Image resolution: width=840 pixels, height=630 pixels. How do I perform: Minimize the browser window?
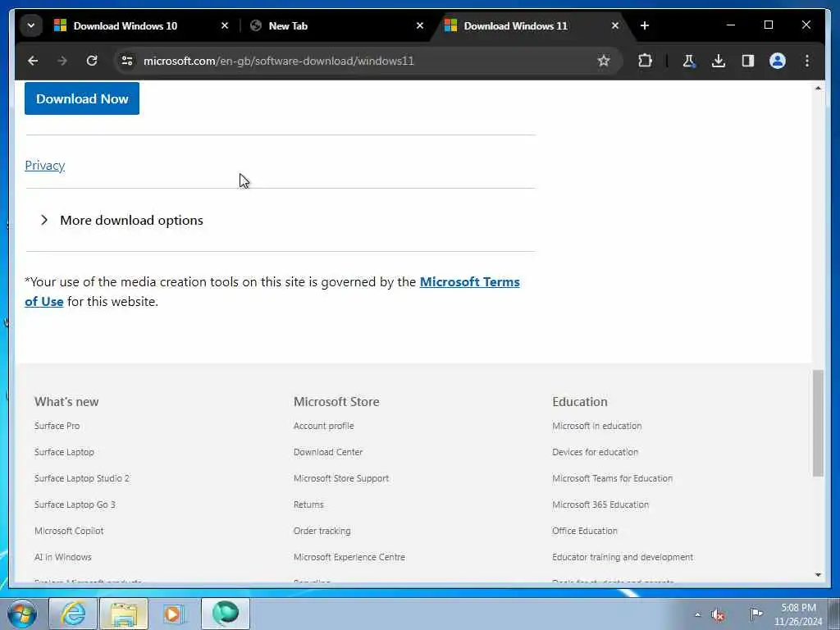pyautogui.click(x=731, y=25)
